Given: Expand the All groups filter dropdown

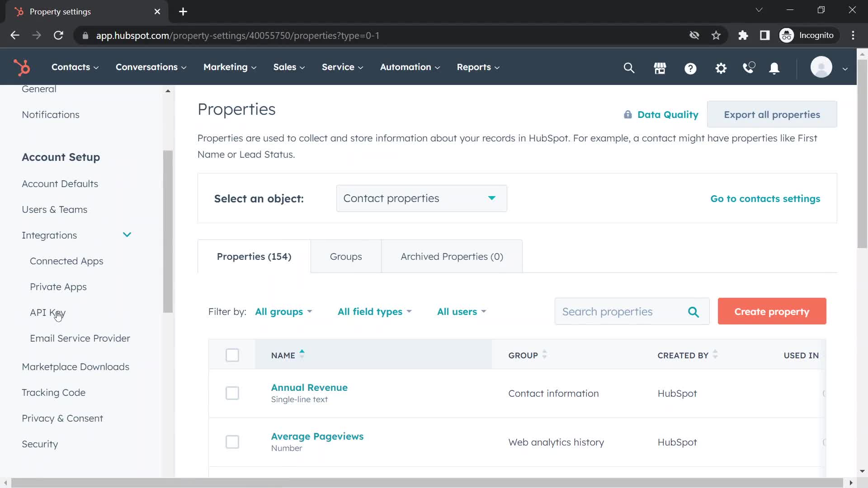Looking at the screenshot, I should pos(283,311).
